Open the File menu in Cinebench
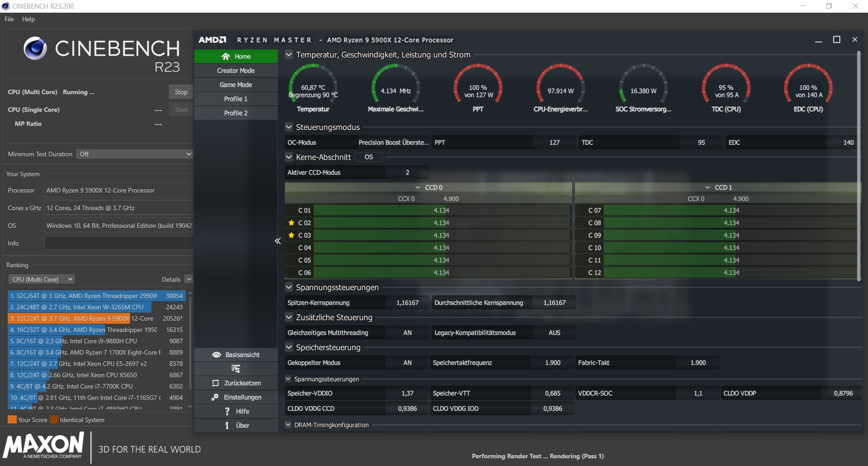Screen dimensions: 868x466 coord(9,19)
